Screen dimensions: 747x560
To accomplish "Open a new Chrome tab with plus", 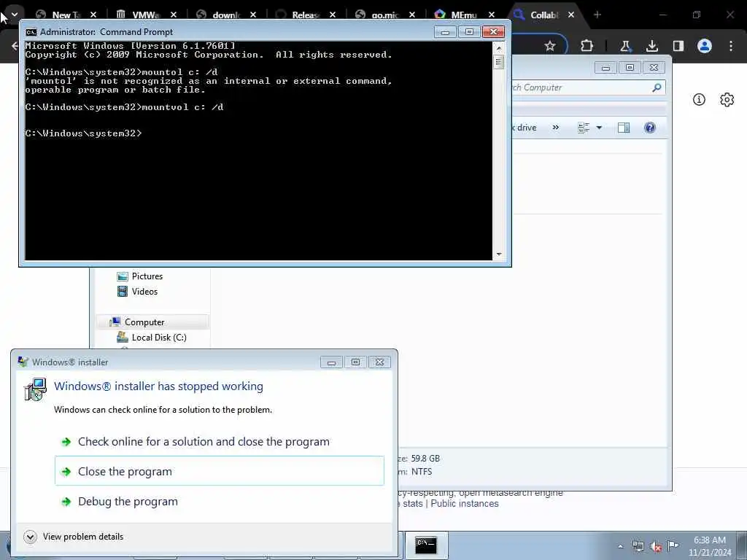I will coord(597,15).
